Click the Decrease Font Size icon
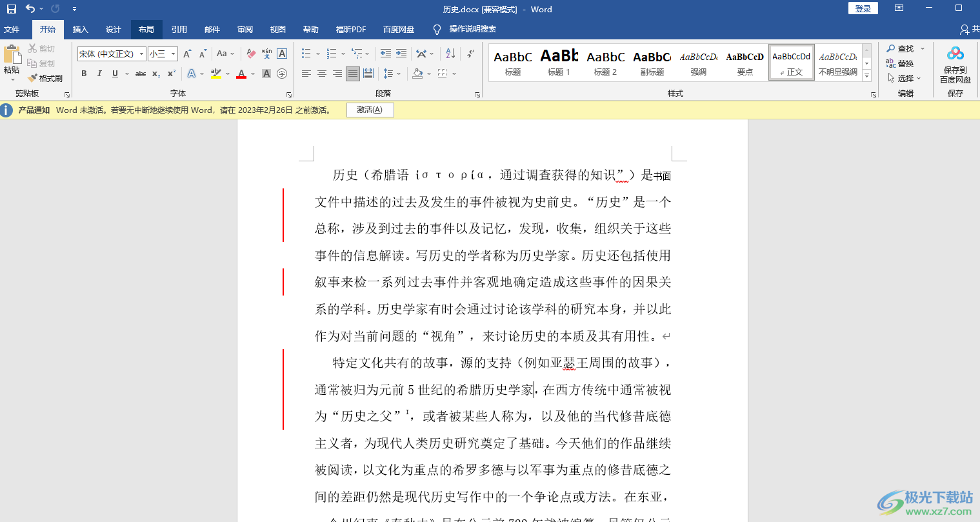 coord(203,54)
